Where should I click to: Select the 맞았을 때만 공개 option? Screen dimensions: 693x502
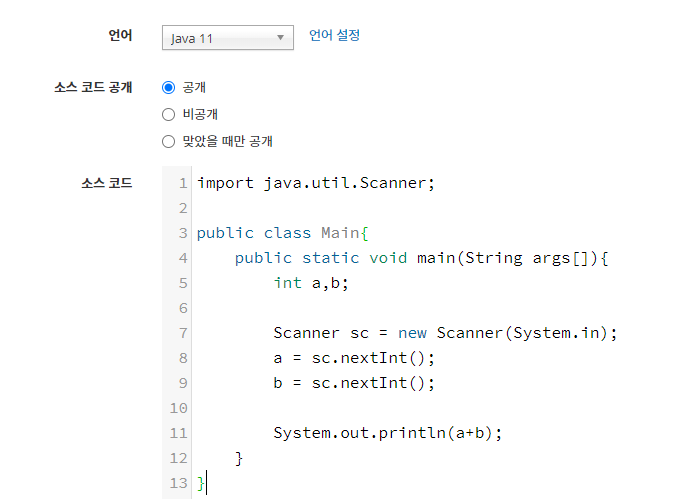click(168, 141)
